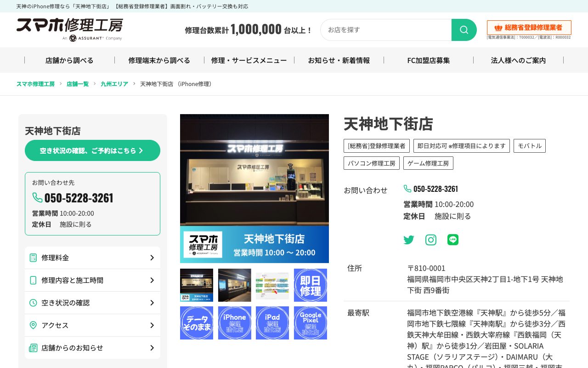Expand 修理料金 row chevron
Screen dimensions: 588x368
tap(152, 258)
